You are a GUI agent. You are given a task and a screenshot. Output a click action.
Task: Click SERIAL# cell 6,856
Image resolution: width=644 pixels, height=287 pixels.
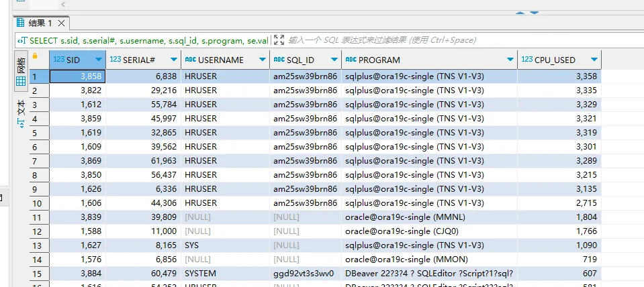[143, 260]
